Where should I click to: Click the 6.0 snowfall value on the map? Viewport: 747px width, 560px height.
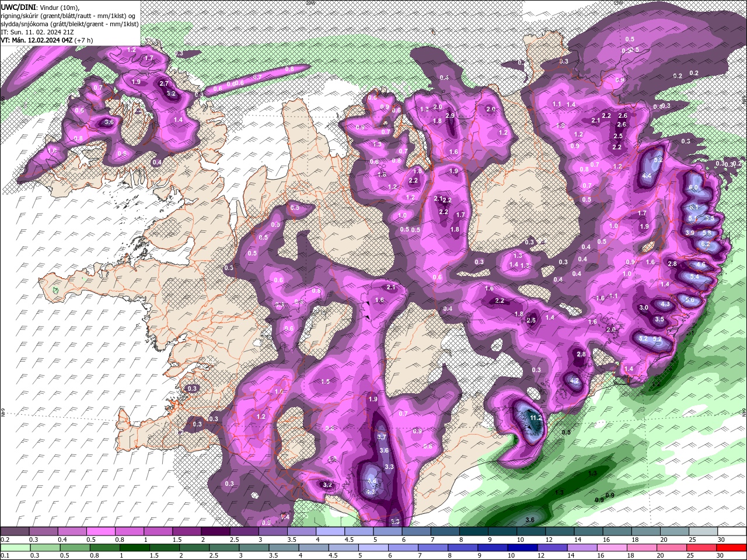click(693, 187)
